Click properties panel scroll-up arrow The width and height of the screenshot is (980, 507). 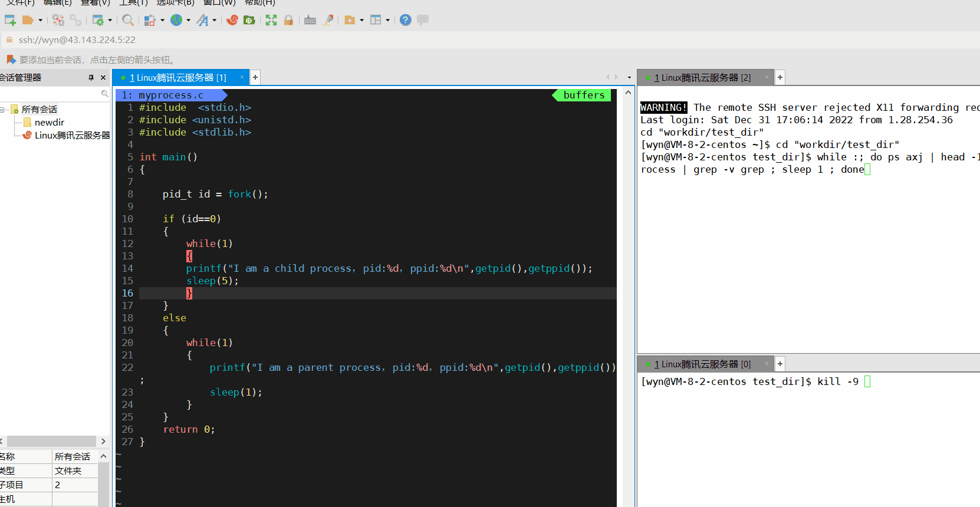pos(103,456)
